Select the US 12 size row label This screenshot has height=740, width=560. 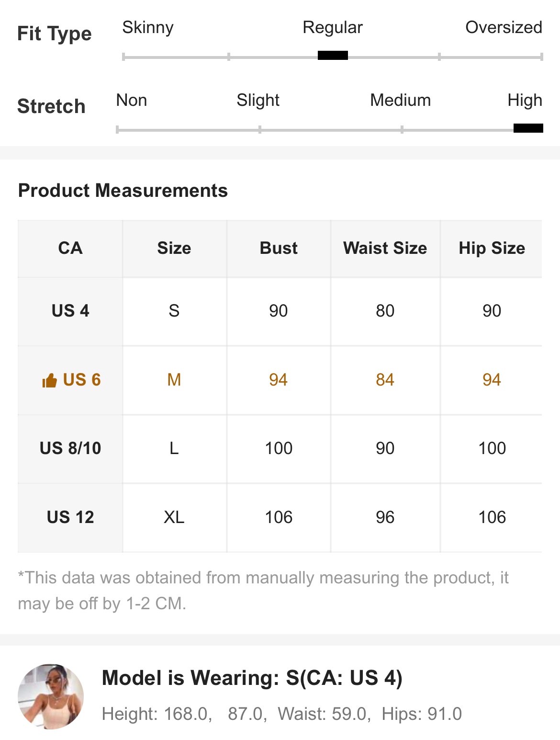[x=70, y=517]
